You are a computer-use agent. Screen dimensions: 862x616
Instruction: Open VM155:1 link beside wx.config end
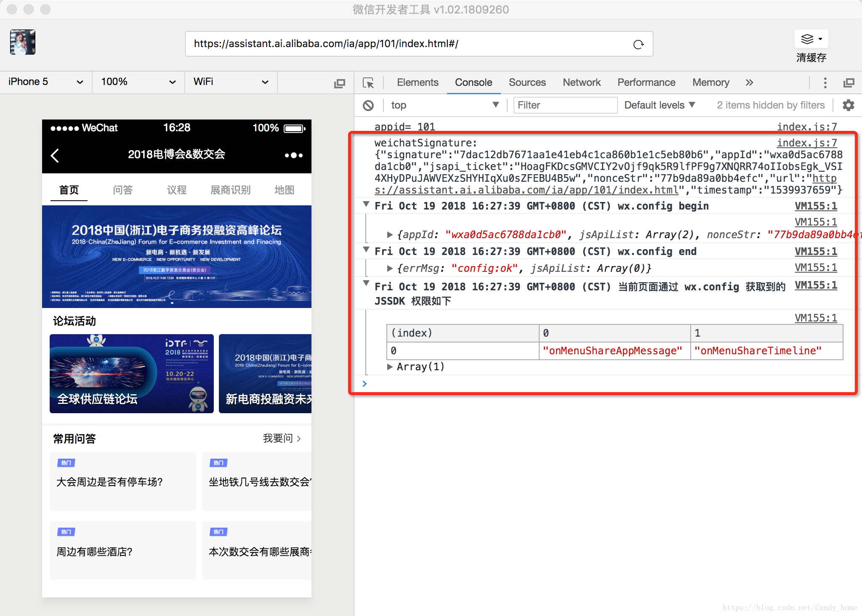pos(816,252)
